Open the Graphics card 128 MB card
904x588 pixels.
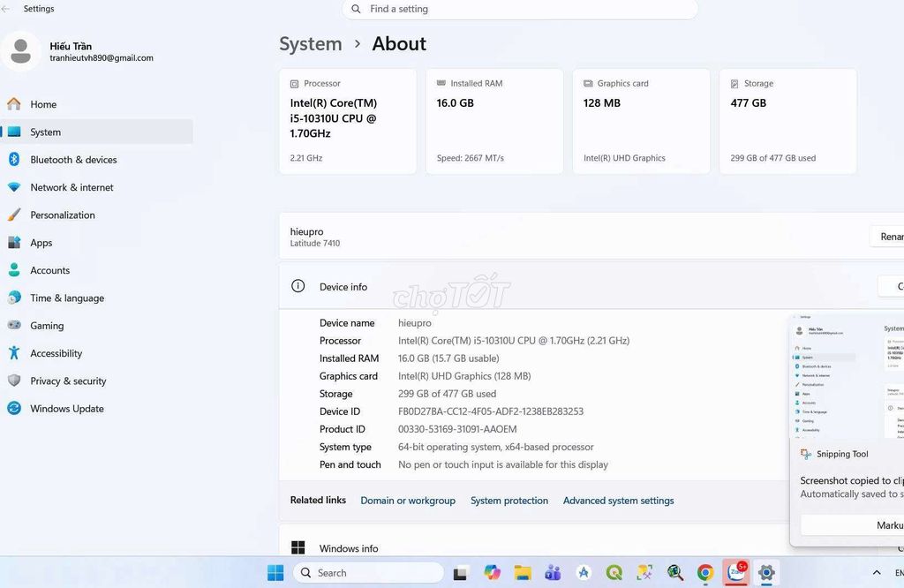coord(641,121)
